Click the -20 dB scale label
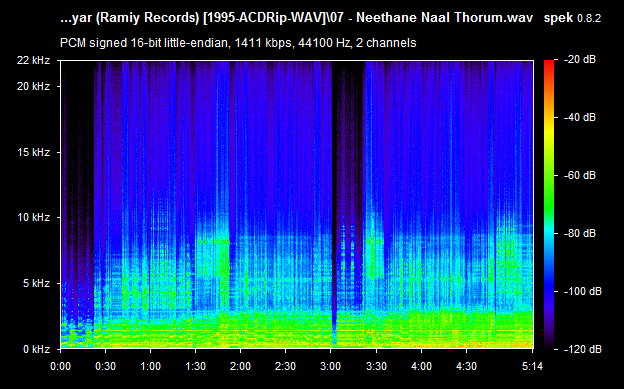 (581, 60)
